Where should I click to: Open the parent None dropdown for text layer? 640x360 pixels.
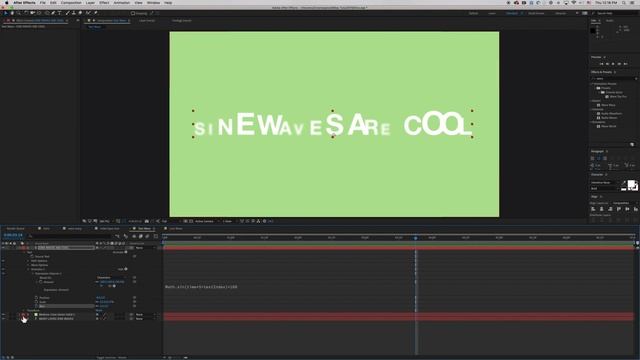[x=145, y=248]
